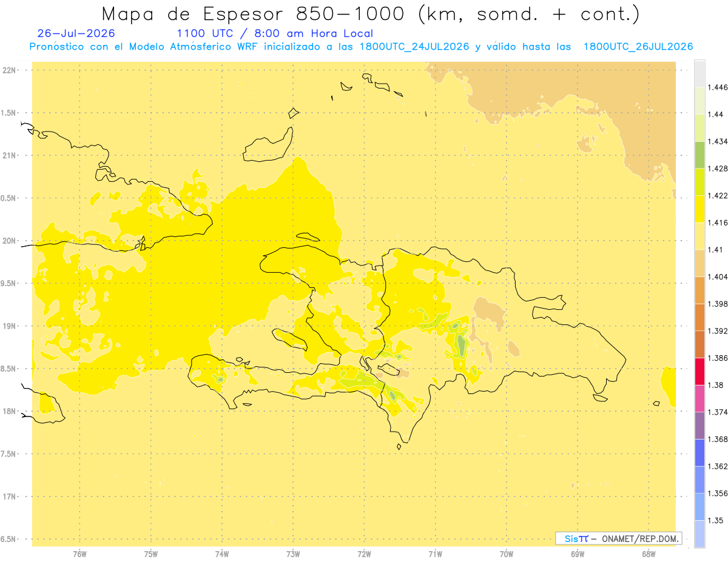Select the light grey swatch above 1.446
Image resolution: width=728 pixels, height=562 pixels.
tap(699, 74)
